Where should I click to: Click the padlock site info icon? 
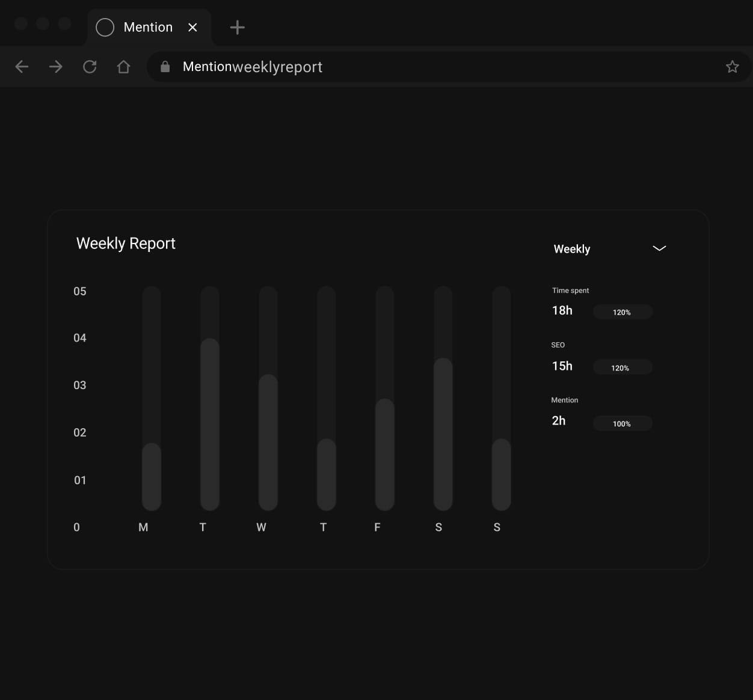pyautogui.click(x=165, y=67)
